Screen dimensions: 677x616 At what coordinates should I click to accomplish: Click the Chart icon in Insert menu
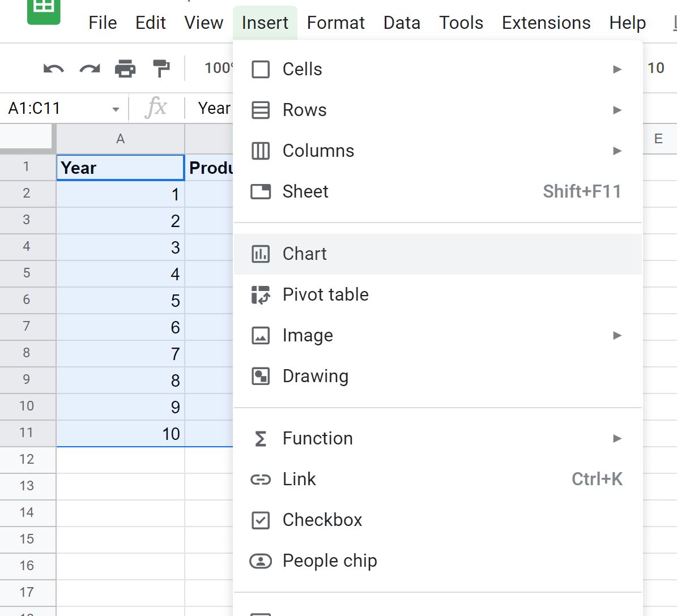pyautogui.click(x=261, y=254)
